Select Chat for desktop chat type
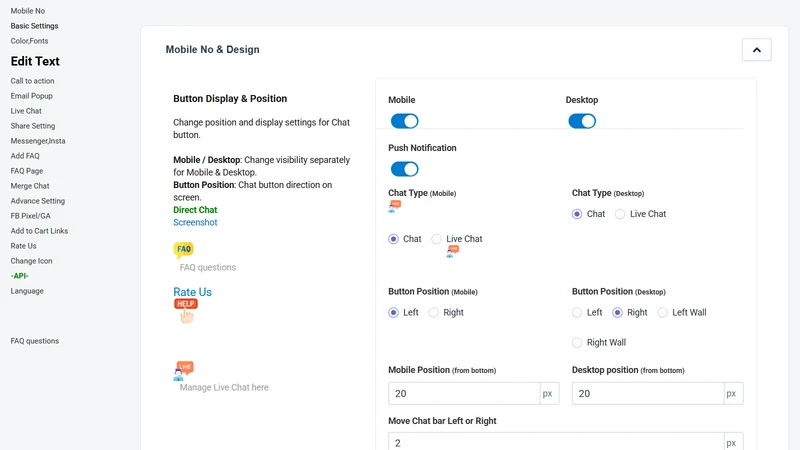The image size is (800, 450). [577, 214]
